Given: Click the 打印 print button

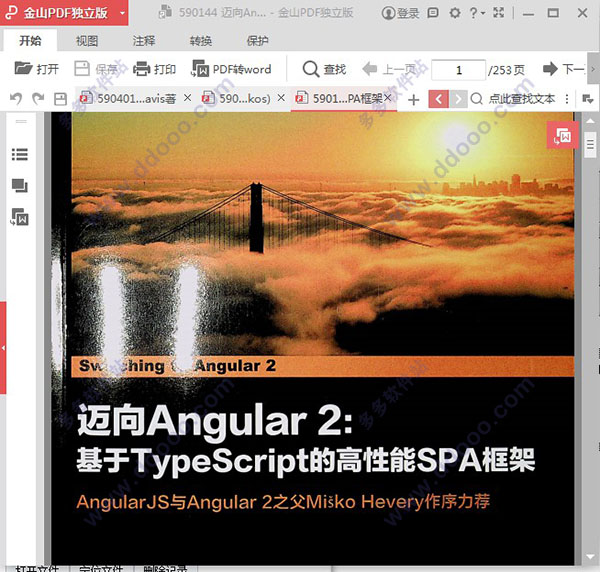Looking at the screenshot, I should tap(155, 69).
